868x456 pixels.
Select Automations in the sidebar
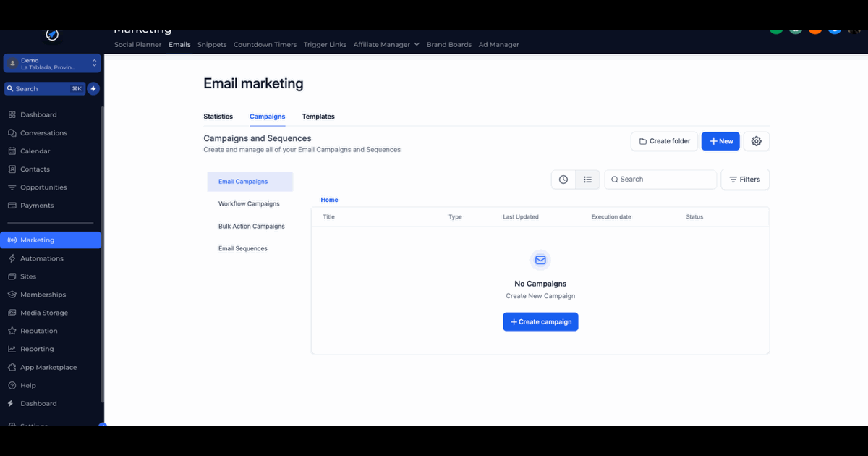[x=41, y=258]
